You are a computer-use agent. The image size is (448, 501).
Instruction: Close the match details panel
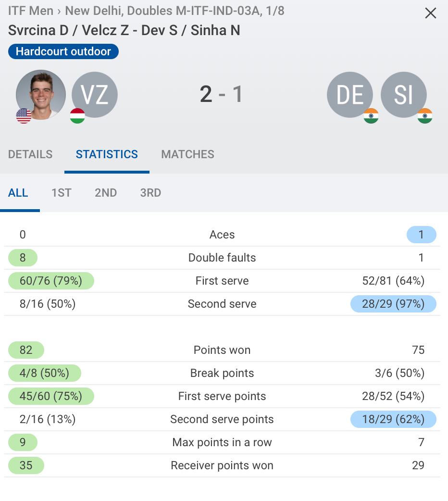[430, 13]
